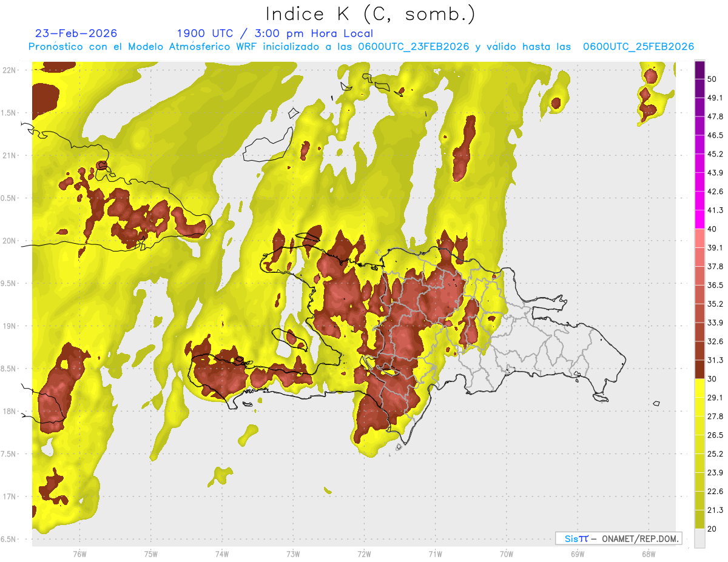The height and width of the screenshot is (562, 728).
Task: Click the legend value "23.9"
Action: (715, 473)
